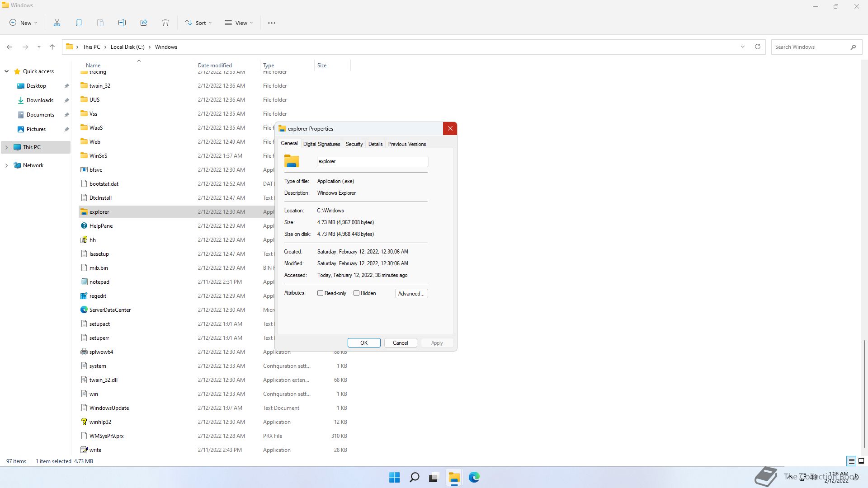Click the Rename icon in toolbar

click(122, 23)
